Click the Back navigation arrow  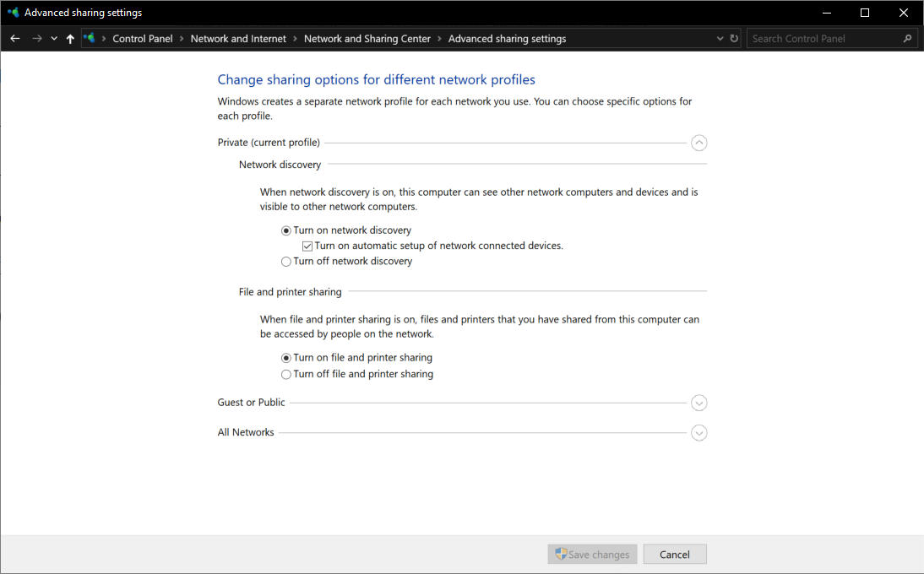[14, 39]
